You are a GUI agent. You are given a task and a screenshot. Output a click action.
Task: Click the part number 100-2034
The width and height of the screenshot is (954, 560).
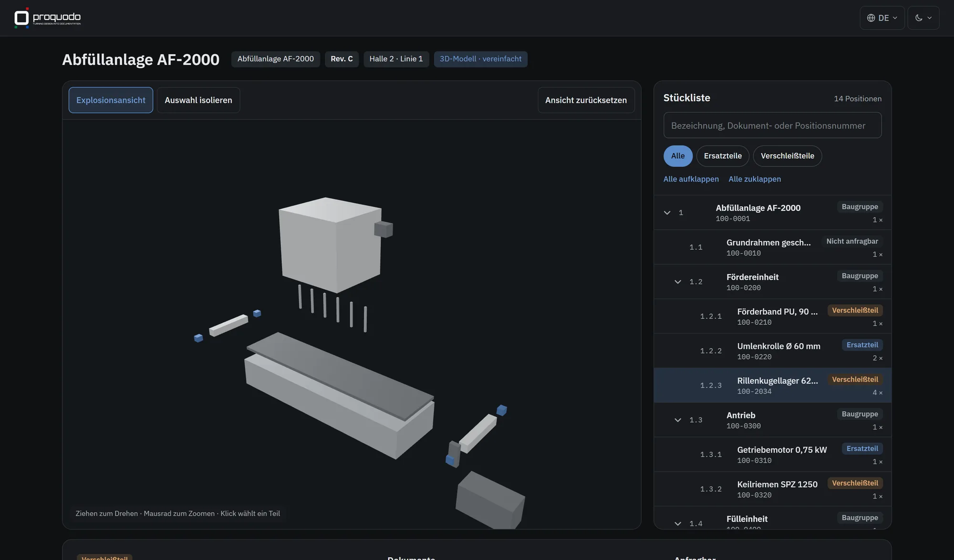coord(754,391)
